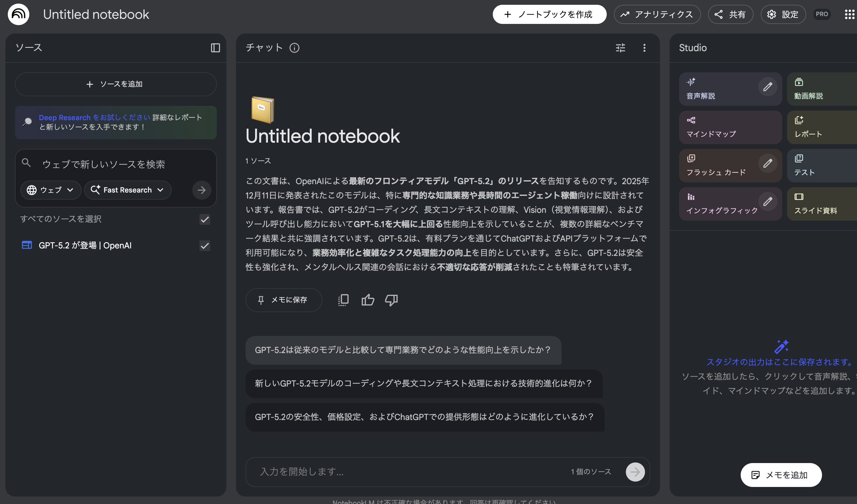Collapse the ソース panel with the sidebar icon

[x=215, y=48]
